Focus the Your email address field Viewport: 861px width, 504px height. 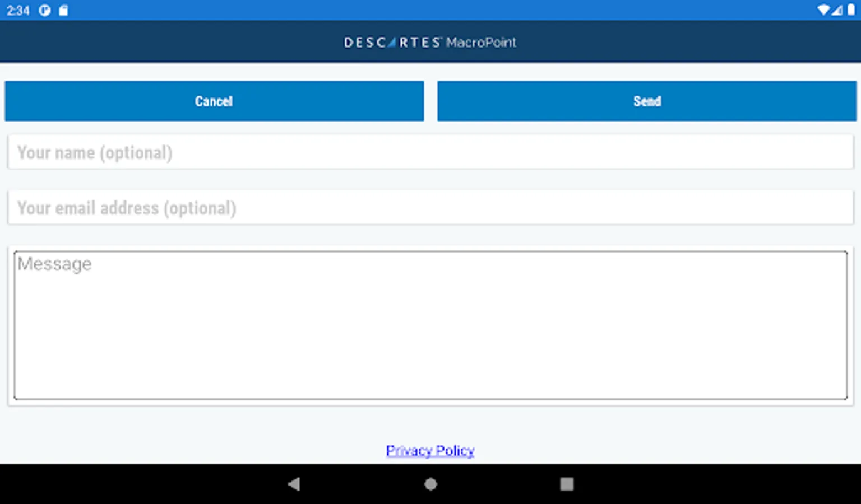pos(430,208)
